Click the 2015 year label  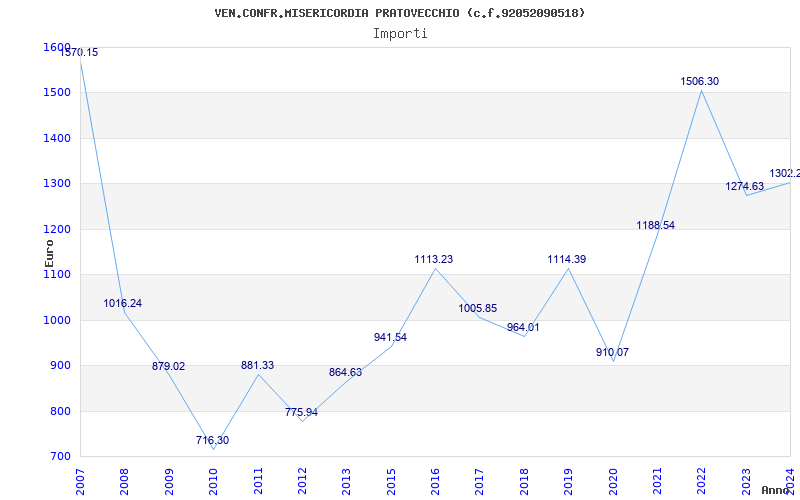click(x=391, y=481)
